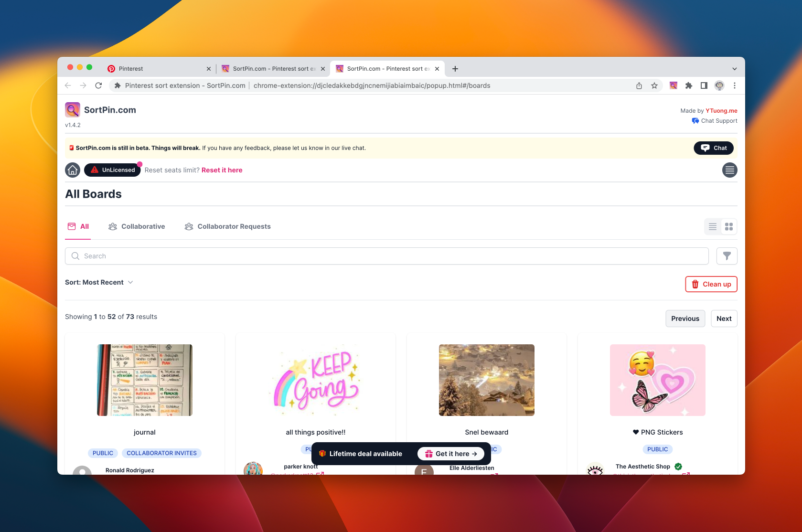Click the owner name "Elle Alderliesten"
The width and height of the screenshot is (802, 532).
[472, 468]
